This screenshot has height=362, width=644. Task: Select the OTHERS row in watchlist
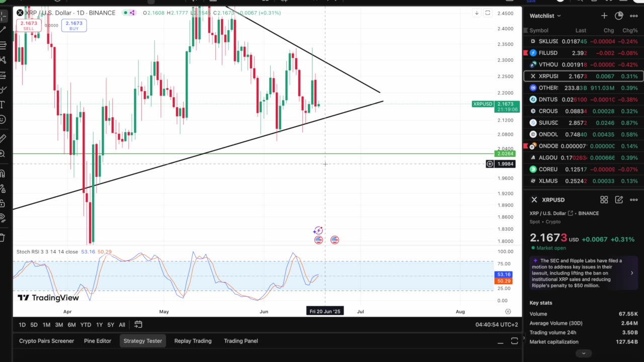584,87
